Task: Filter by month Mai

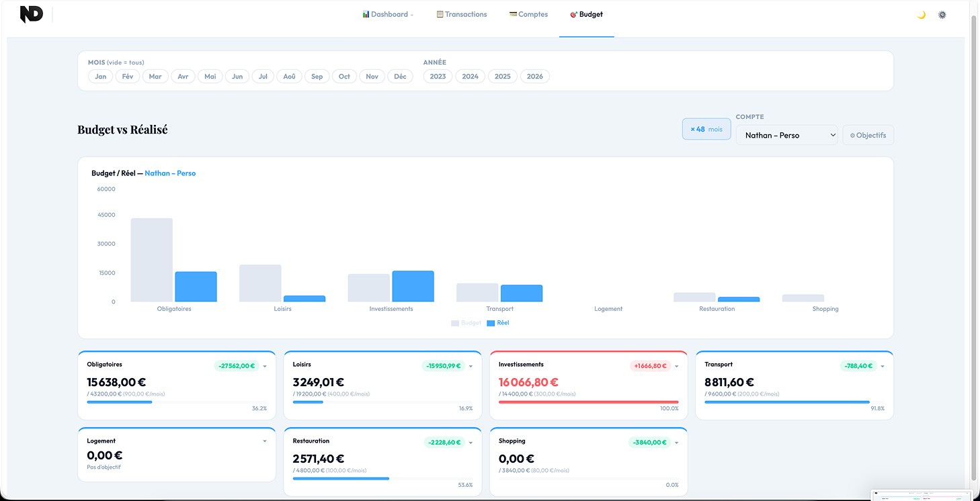Action: pos(210,77)
